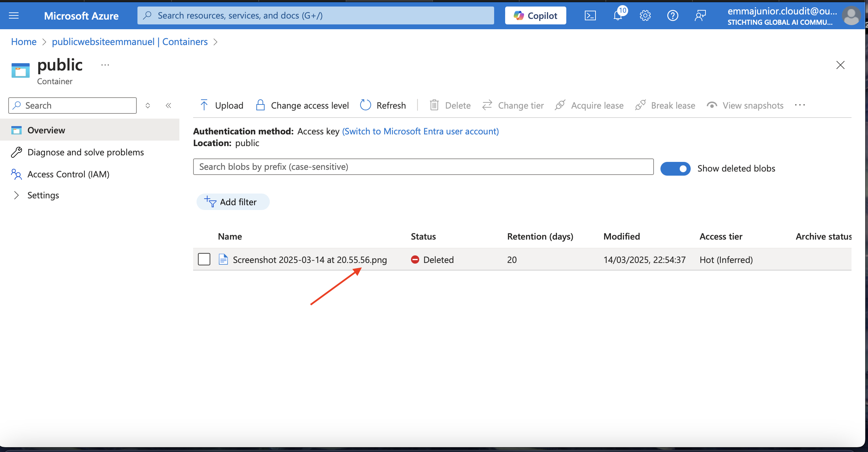Viewport: 868px width, 452px height.
Task: Click the Copilot button
Action: [x=535, y=15]
